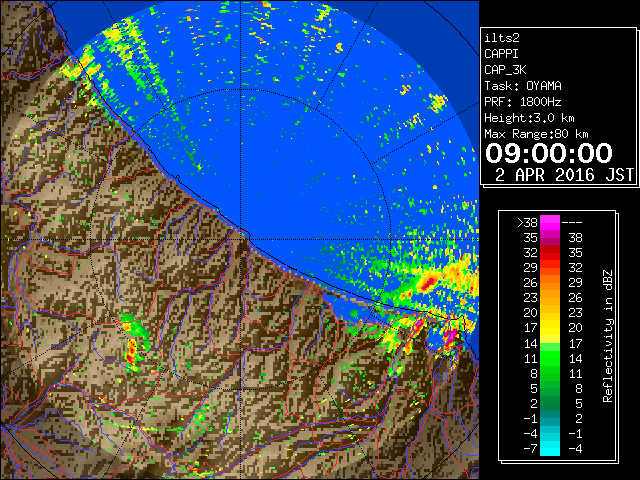Image resolution: width=640 pixels, height=480 pixels.
Task: Select the "2 APR 2016 JST" date
Action: click(x=564, y=175)
